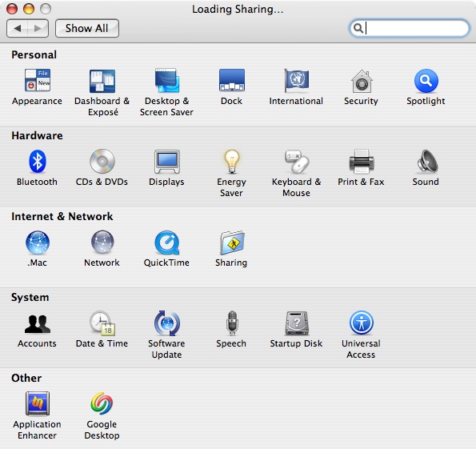Click the gray zoom button
Screen dimensions: 476x449
[46, 9]
